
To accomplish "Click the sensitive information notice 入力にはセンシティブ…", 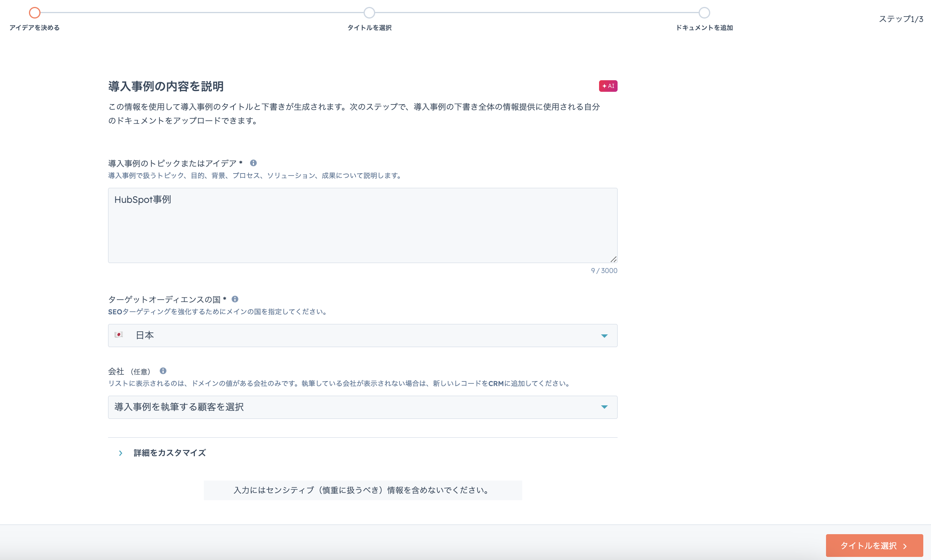I will coord(363,490).
